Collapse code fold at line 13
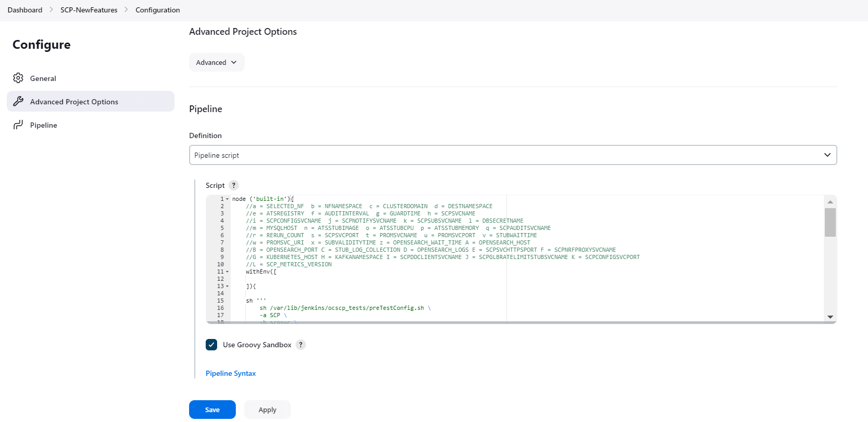The image size is (868, 422). [227, 286]
